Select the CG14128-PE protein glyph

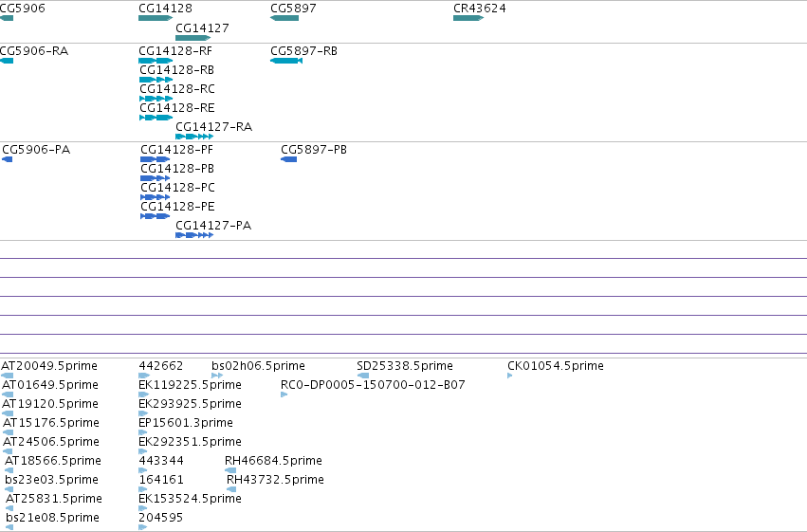pos(155,216)
